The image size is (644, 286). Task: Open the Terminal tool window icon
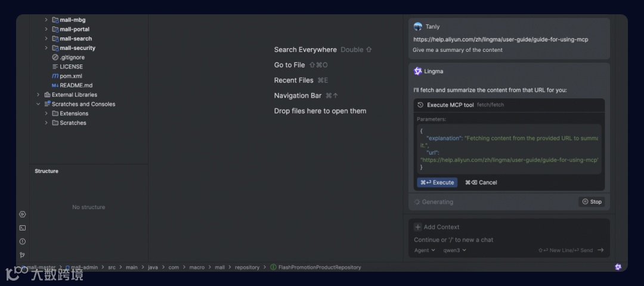23,228
